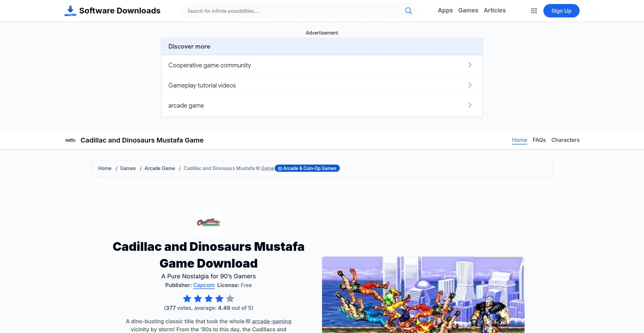Viewport: 644px width, 333px height.
Task: Click the Cadillacs logo above the title
Action: pyautogui.click(x=208, y=222)
